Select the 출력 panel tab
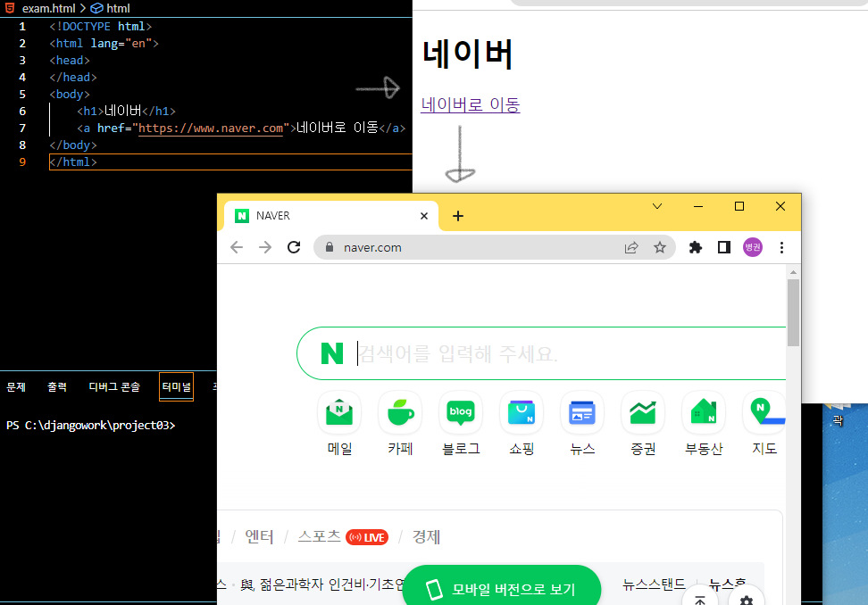 pyautogui.click(x=57, y=386)
